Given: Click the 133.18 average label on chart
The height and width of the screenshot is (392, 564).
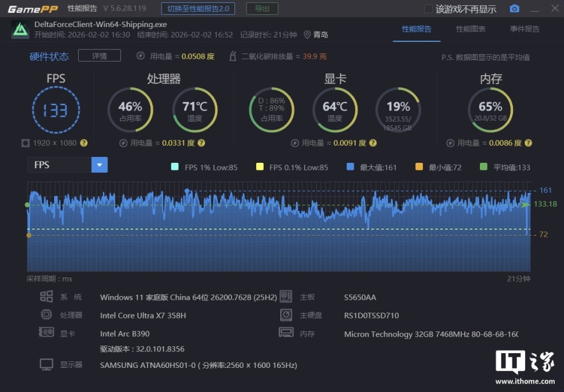Looking at the screenshot, I should [x=545, y=204].
